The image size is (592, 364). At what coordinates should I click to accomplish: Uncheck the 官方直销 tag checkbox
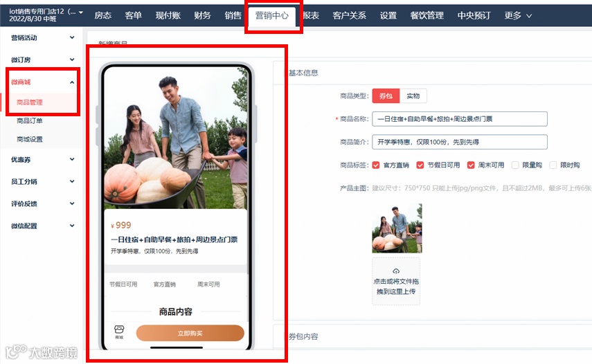[x=376, y=165]
